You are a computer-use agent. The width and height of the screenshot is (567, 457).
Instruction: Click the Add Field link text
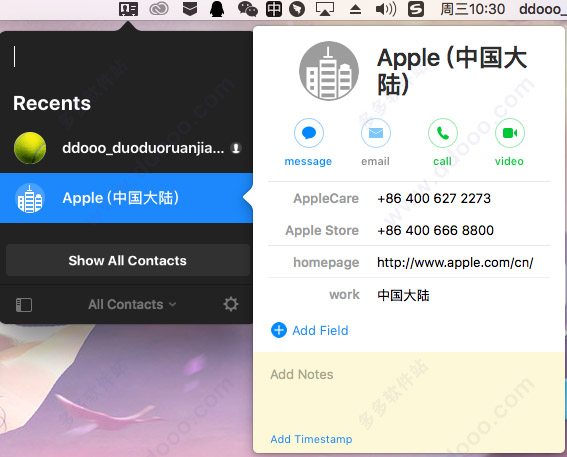click(320, 330)
